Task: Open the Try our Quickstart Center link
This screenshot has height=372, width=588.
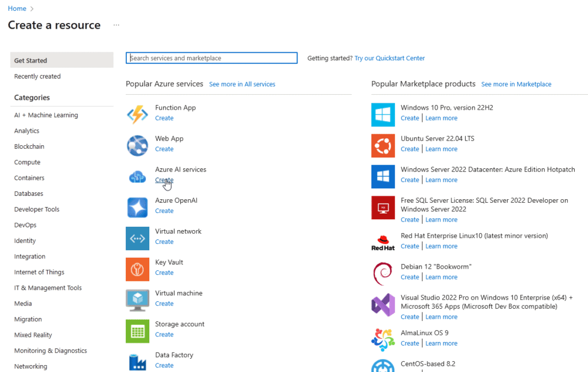Action: (x=390, y=58)
